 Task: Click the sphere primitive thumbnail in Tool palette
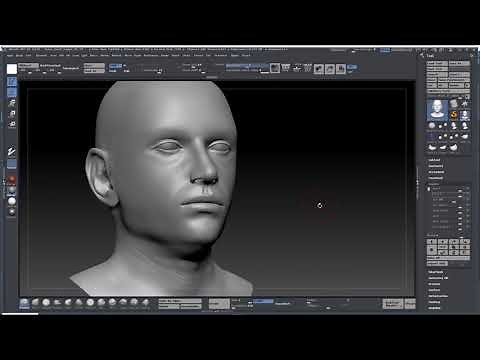(x=432, y=125)
